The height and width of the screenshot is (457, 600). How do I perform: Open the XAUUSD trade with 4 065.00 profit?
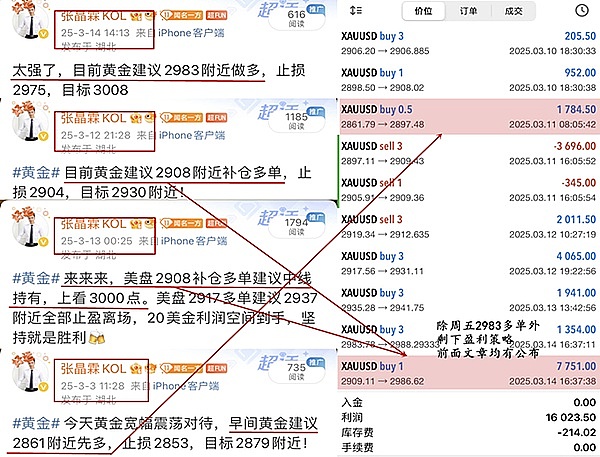coord(465,261)
